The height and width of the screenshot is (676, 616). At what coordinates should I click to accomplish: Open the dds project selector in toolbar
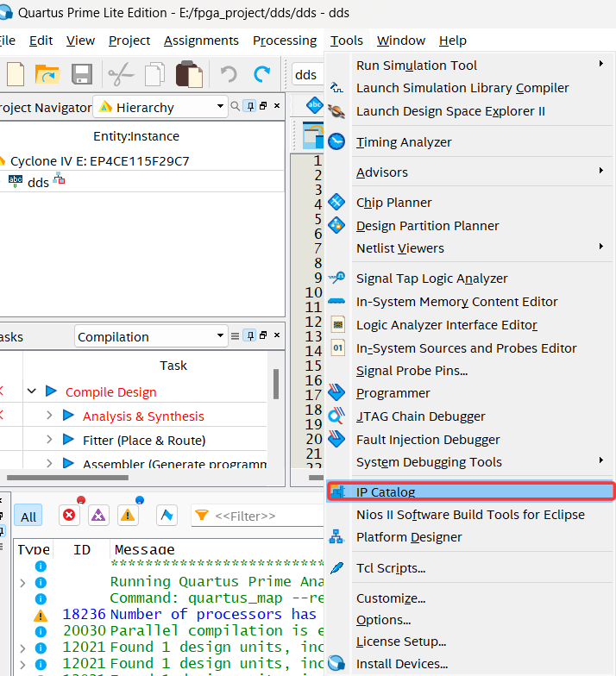click(308, 74)
